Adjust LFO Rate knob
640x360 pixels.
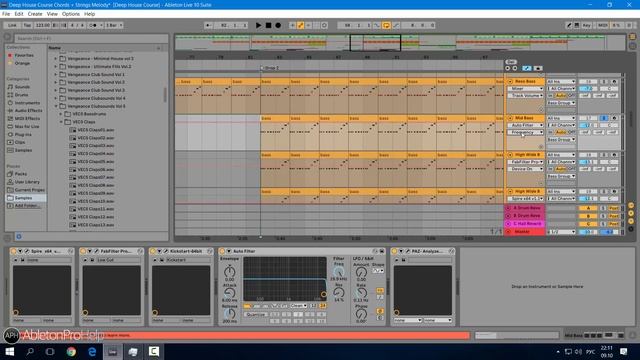(361, 293)
